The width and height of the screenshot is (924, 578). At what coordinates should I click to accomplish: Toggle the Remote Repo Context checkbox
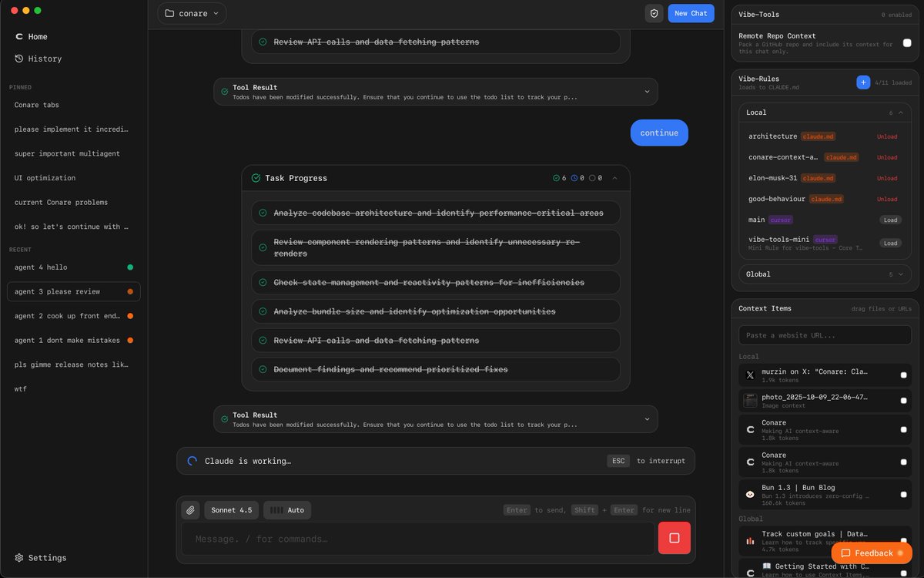(x=907, y=43)
